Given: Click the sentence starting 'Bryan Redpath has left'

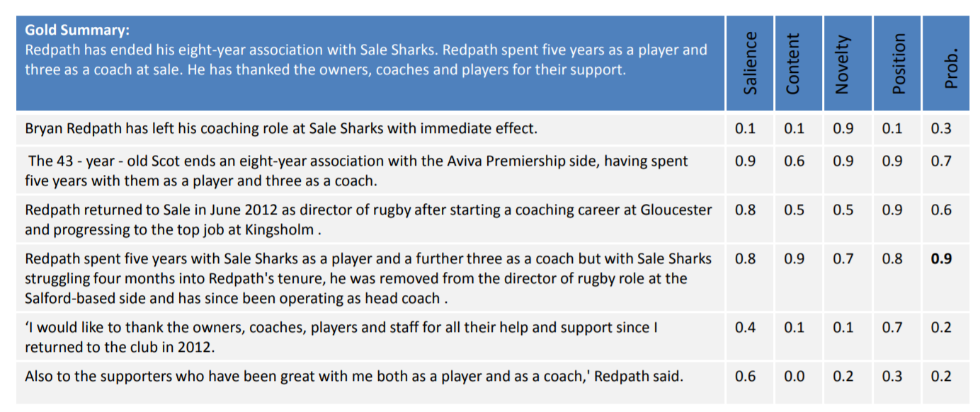Looking at the screenshot, I should pos(281,129).
